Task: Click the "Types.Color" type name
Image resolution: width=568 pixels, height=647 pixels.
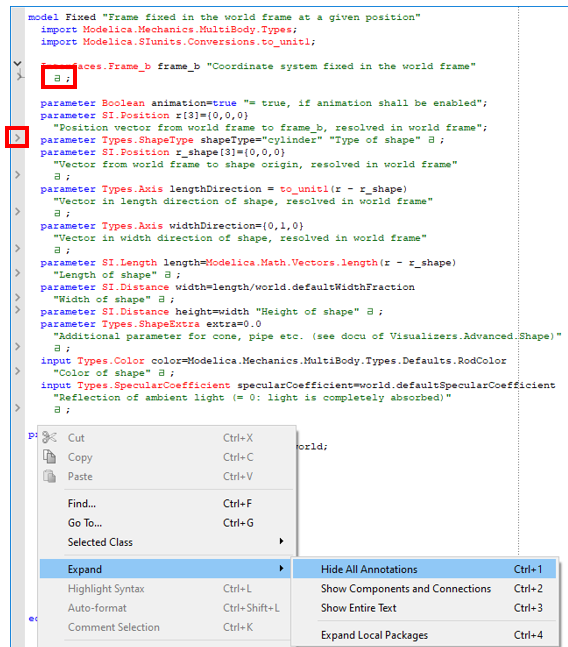Action: coord(111,360)
